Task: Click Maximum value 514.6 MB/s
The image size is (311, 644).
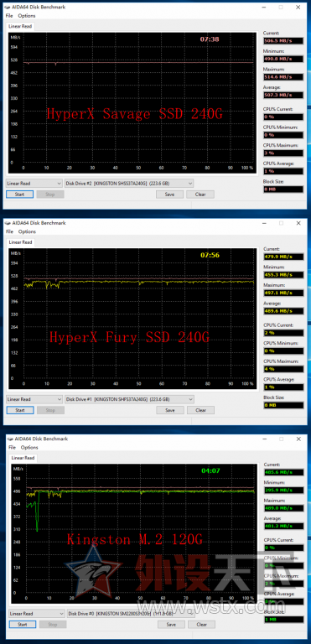Action: (283, 77)
